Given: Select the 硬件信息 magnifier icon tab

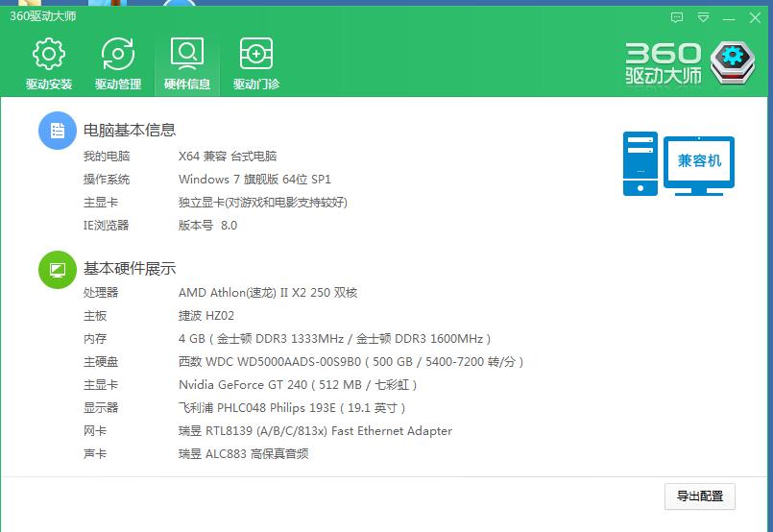Looking at the screenshot, I should [187, 63].
